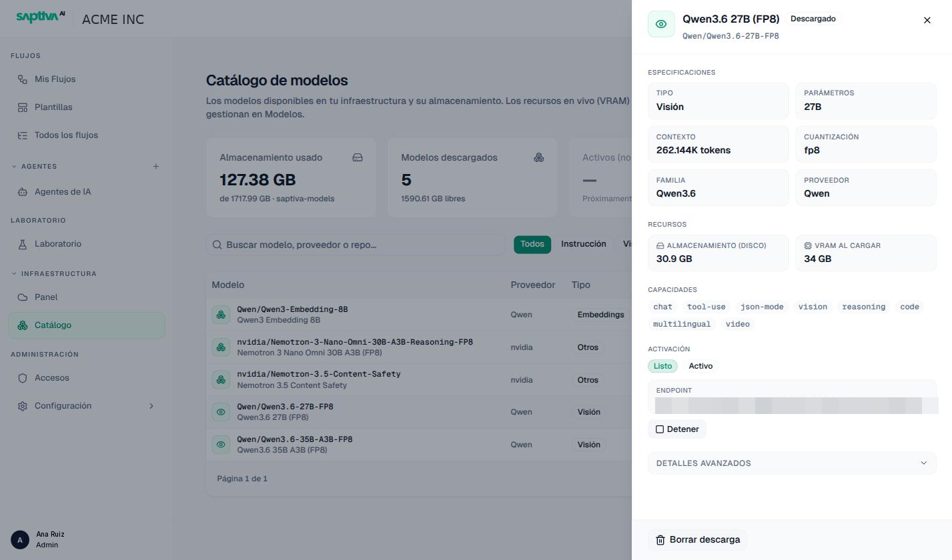This screenshot has width=952, height=560.
Task: Click the vision capability tag
Action: pos(813,307)
